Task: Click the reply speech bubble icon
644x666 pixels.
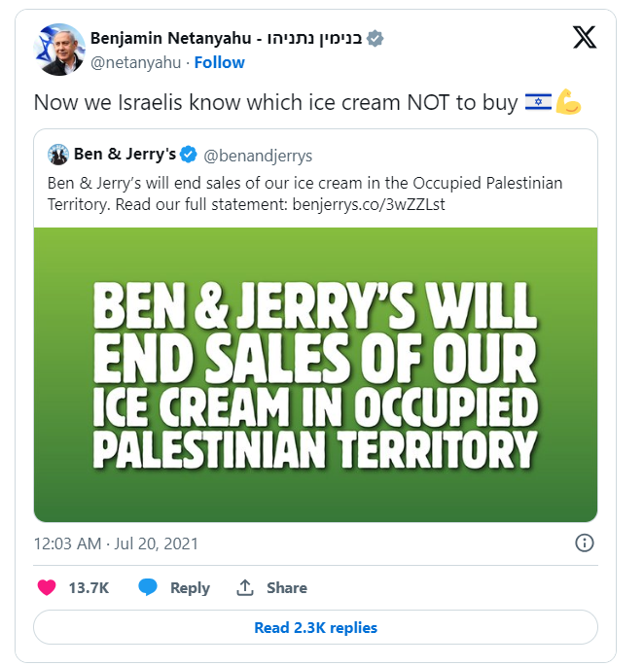Action: (148, 588)
